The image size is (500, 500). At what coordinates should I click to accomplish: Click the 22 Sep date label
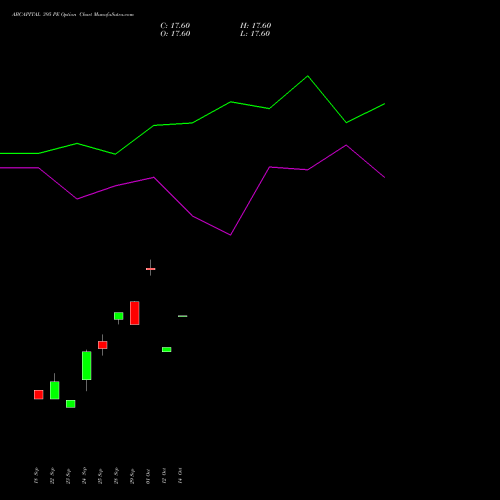pyautogui.click(x=52, y=476)
